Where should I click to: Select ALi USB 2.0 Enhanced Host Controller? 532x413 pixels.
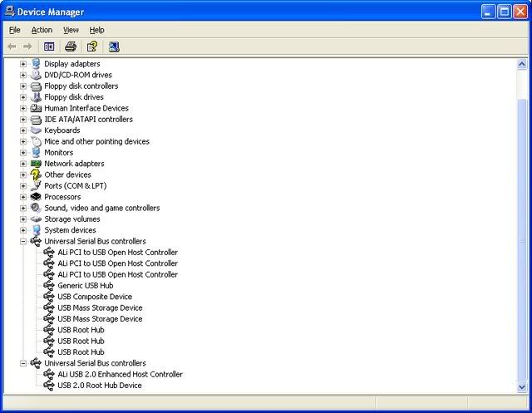coord(120,374)
